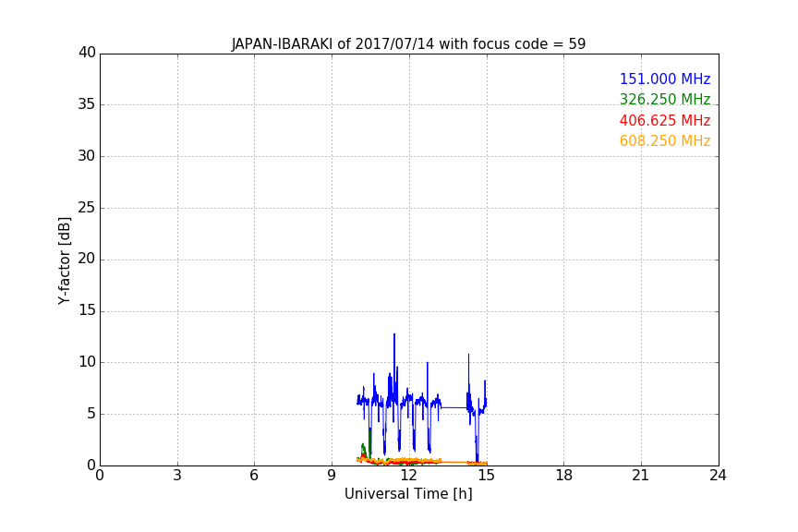Click the x-axis tick label 24

(718, 476)
